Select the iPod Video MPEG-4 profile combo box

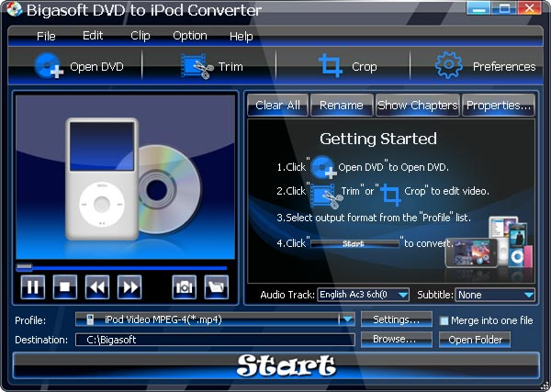pyautogui.click(x=215, y=319)
